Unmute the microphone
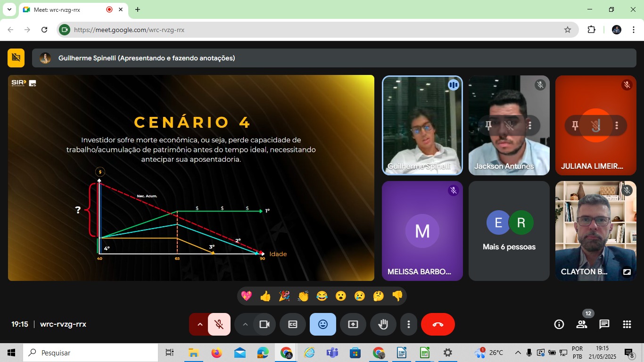The width and height of the screenshot is (644, 362). (219, 324)
